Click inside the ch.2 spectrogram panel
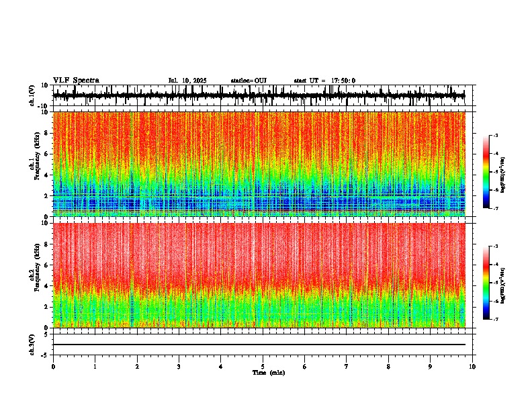 pyautogui.click(x=259, y=275)
